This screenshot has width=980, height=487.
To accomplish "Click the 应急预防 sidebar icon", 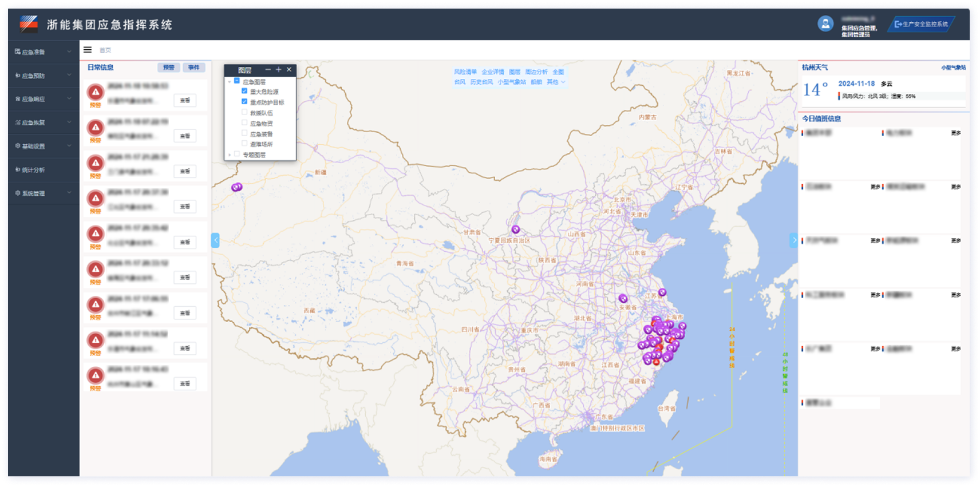I will pyautogui.click(x=18, y=76).
